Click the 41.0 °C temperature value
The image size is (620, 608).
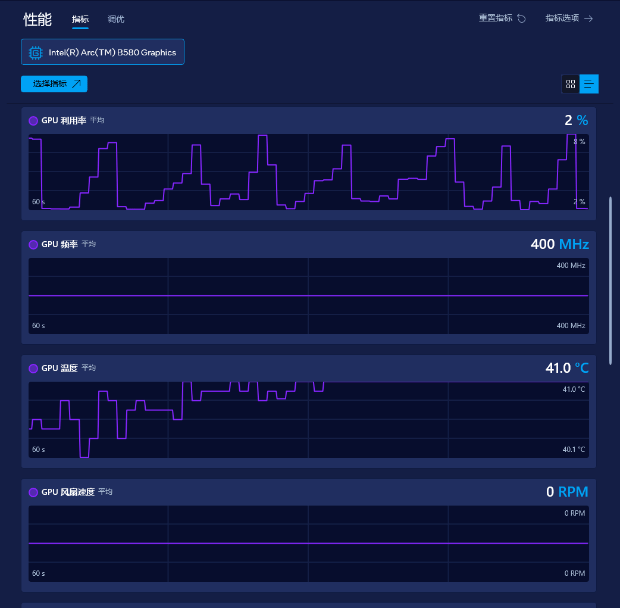567,368
